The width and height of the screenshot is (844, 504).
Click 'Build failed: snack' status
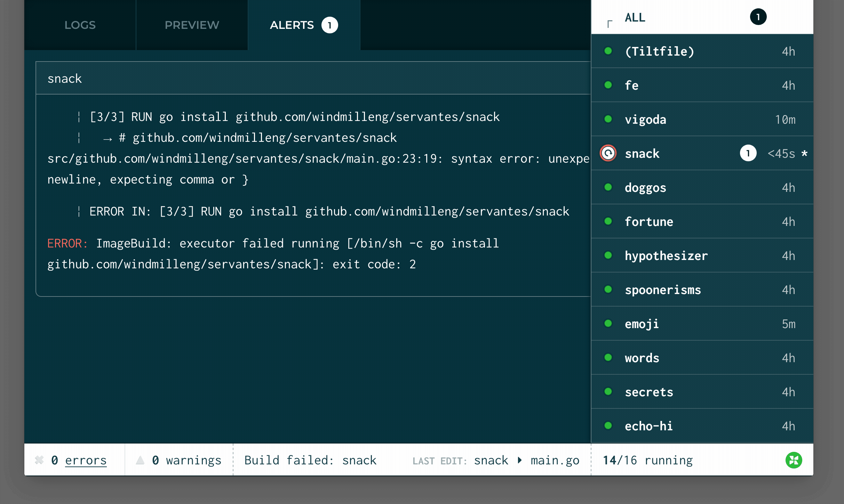(x=310, y=460)
